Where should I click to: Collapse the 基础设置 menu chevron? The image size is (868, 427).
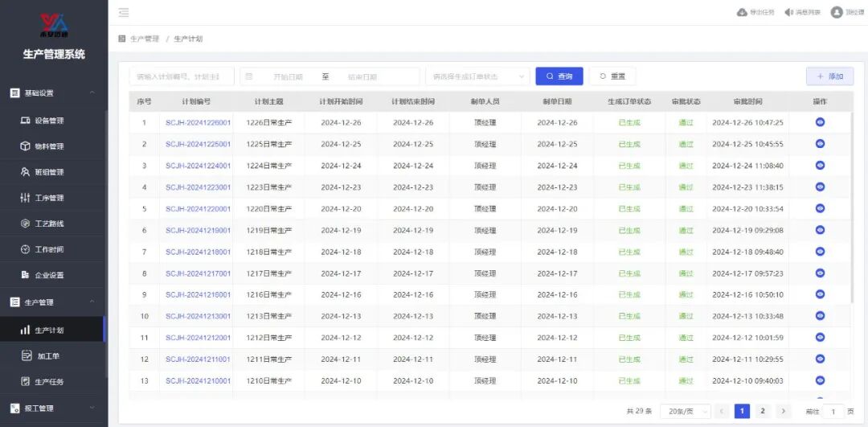[x=92, y=92]
